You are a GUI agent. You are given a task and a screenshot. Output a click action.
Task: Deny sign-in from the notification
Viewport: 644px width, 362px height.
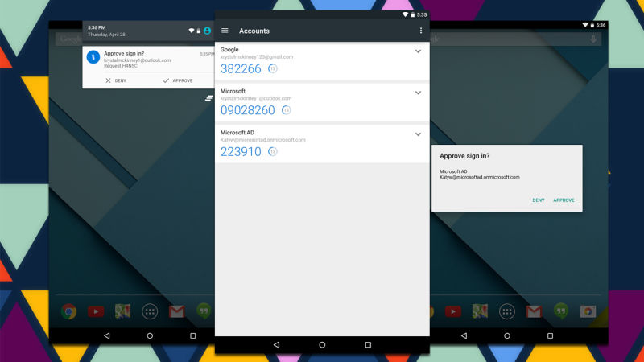coord(117,80)
